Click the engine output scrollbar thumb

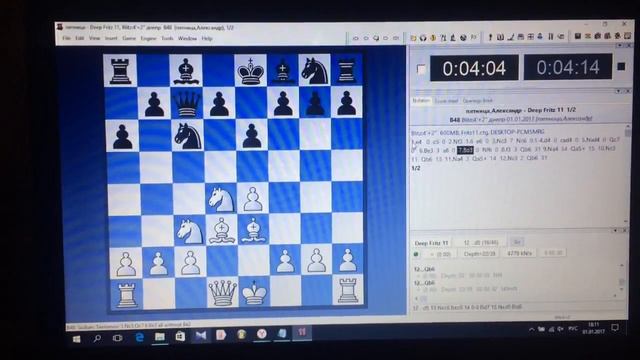pyautogui.click(x=621, y=282)
